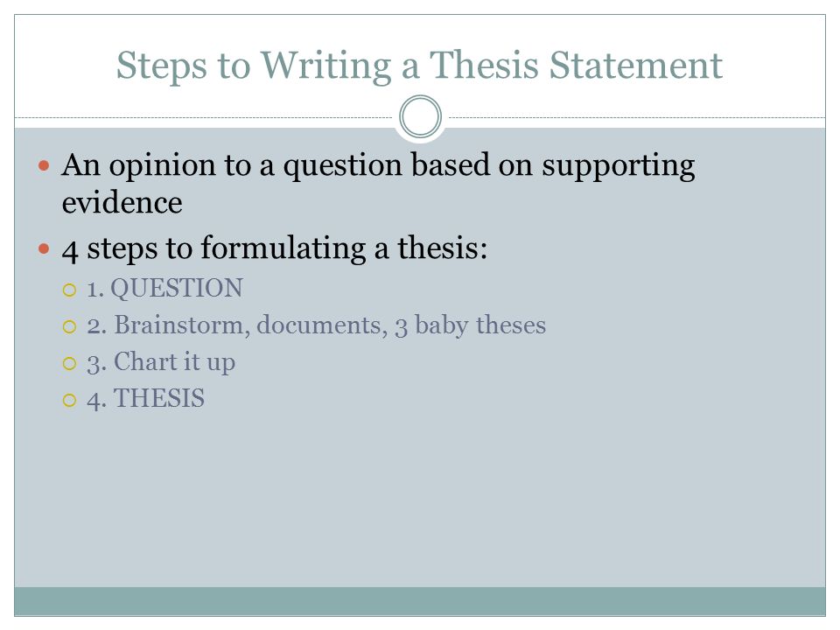Viewport: 840px width, 630px height.
Task: Click the text '4 steps to formulating a thesis:'
Action: coord(275,248)
